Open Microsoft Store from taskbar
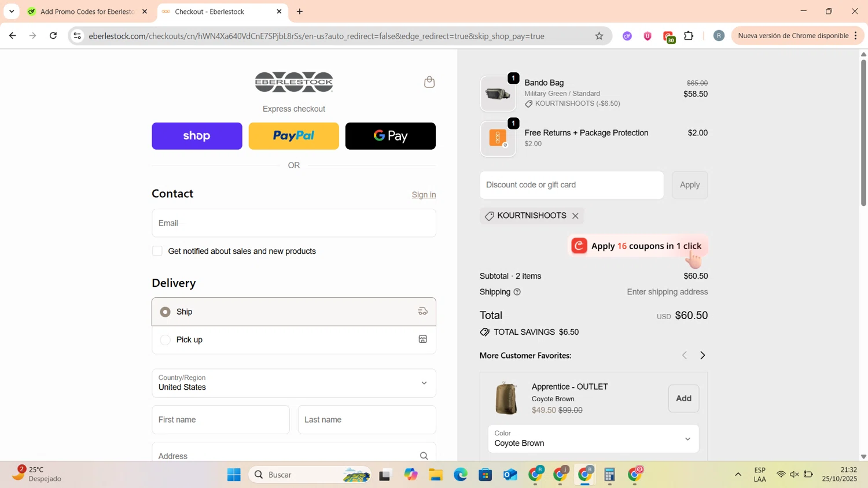Viewport: 868px width, 488px height. (485, 475)
